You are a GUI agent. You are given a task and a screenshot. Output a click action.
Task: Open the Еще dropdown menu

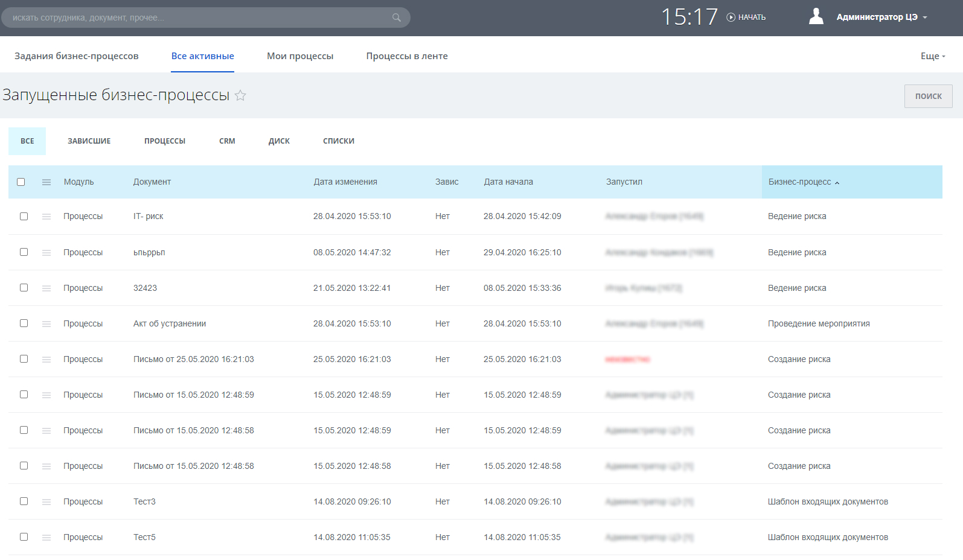(932, 56)
